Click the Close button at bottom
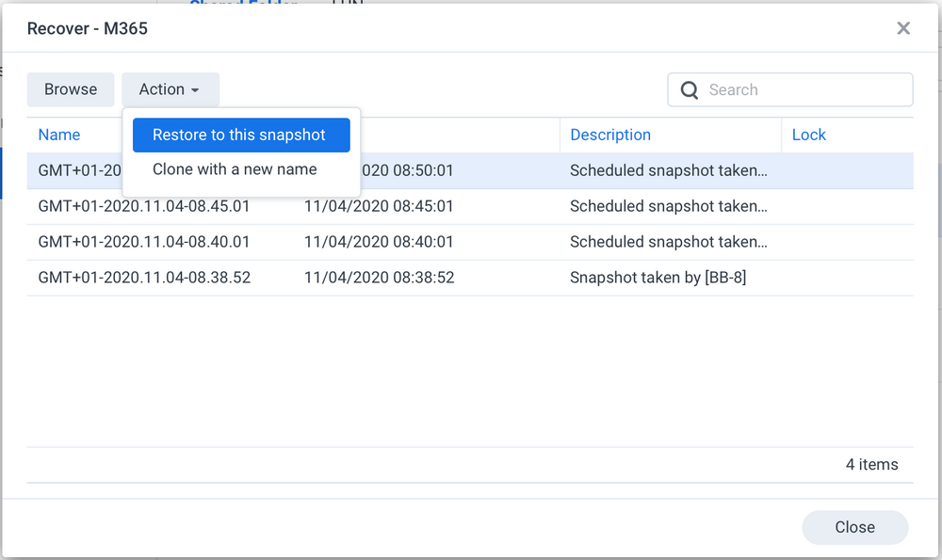Image resolution: width=942 pixels, height=560 pixels. tap(854, 527)
